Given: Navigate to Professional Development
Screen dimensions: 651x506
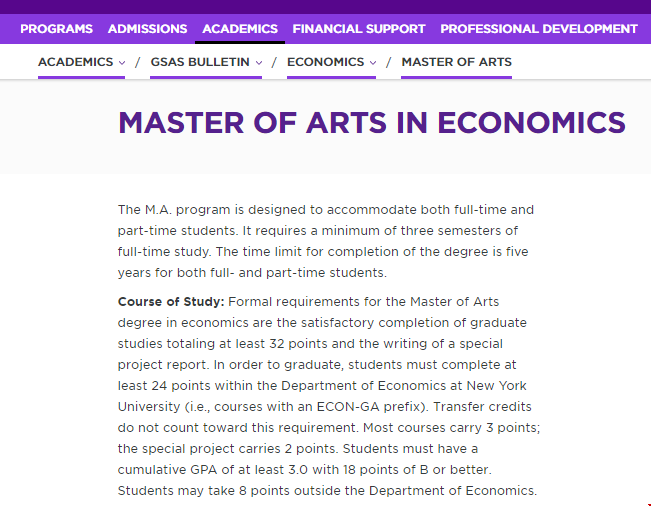Looking at the screenshot, I should click(539, 29).
